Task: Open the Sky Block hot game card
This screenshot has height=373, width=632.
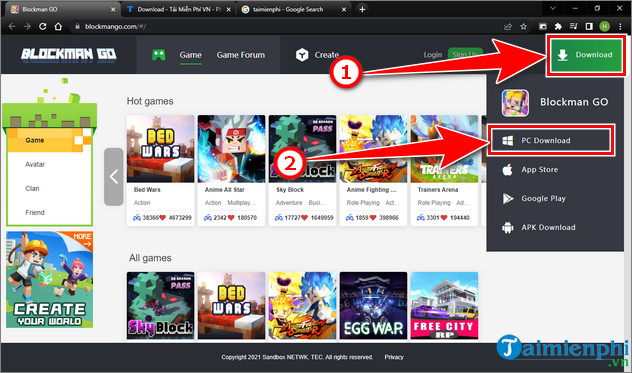Action: coord(302,170)
